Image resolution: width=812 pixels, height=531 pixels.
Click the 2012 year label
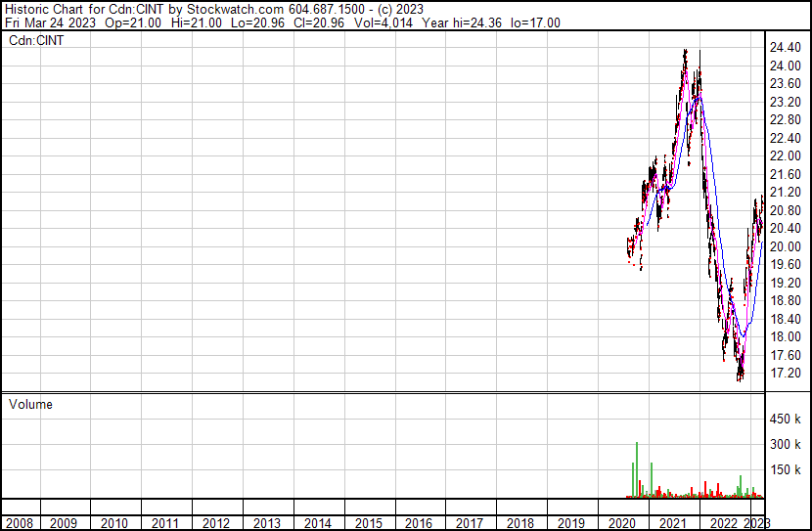coord(216,523)
